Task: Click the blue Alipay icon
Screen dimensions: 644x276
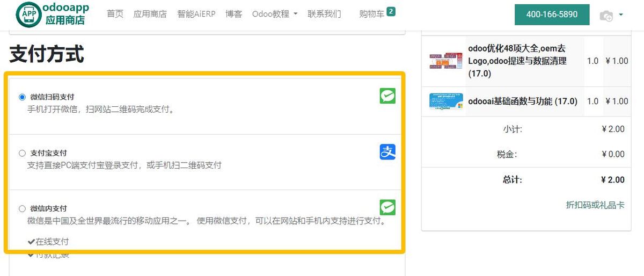Action: (x=387, y=152)
